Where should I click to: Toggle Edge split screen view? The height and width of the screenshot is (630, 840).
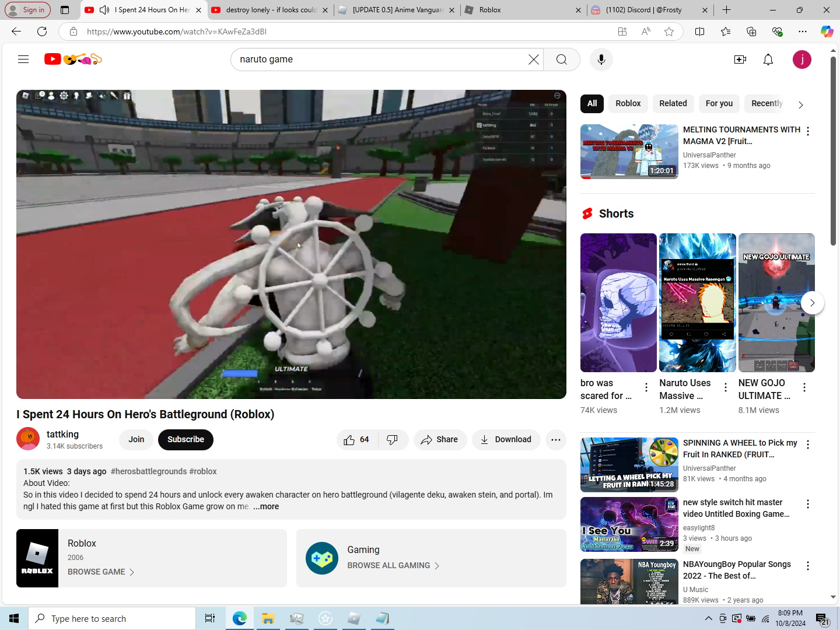click(700, 32)
